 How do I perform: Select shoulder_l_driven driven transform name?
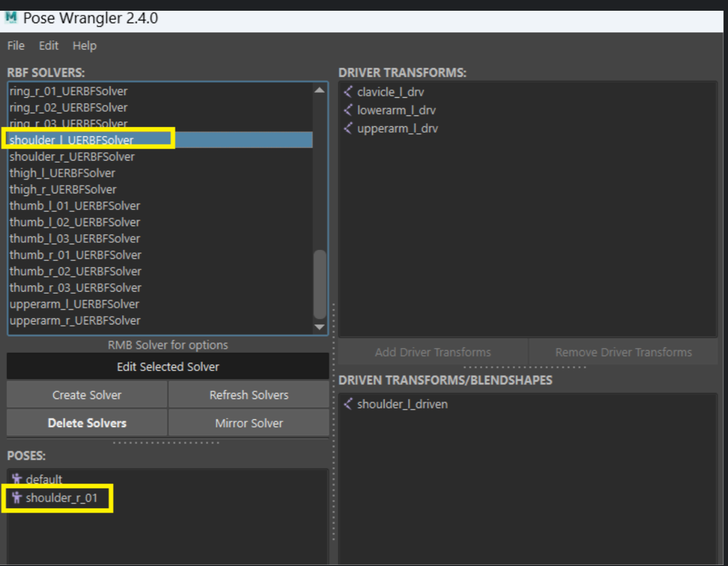[402, 404]
